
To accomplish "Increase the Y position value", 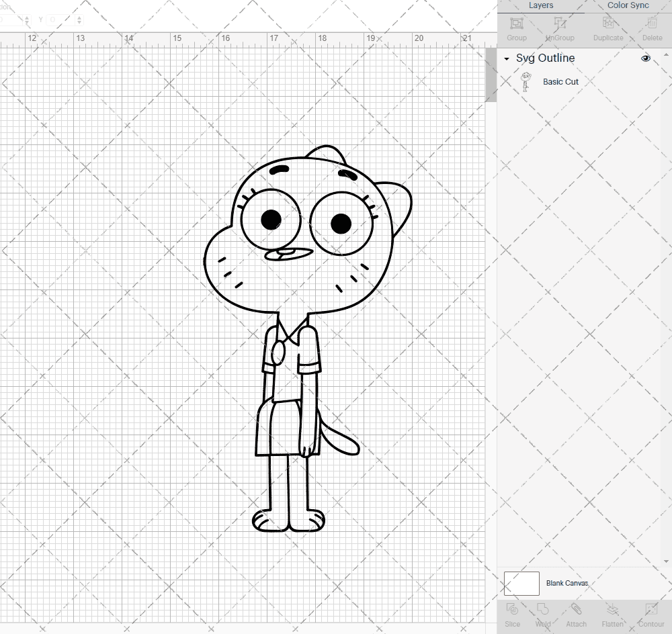I will click(79, 17).
